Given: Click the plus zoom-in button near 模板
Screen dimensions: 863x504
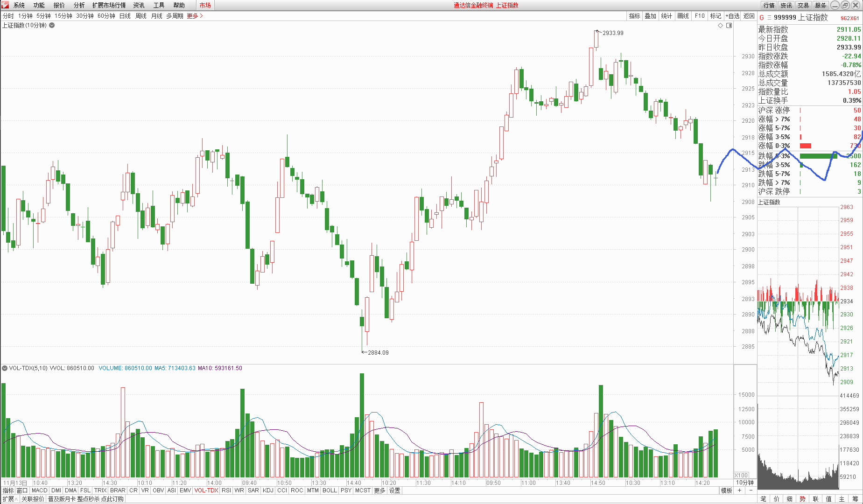Looking at the screenshot, I should [x=739, y=490].
